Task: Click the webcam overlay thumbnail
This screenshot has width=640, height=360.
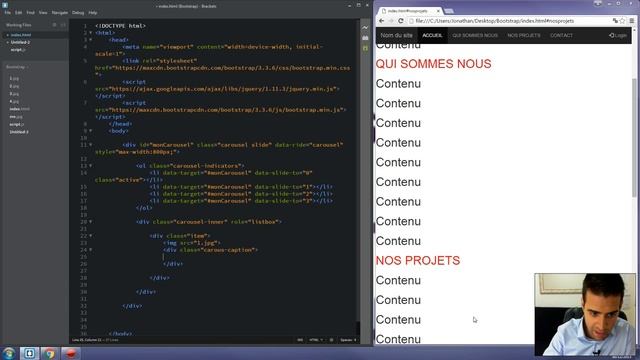Action: pyautogui.click(x=585, y=314)
